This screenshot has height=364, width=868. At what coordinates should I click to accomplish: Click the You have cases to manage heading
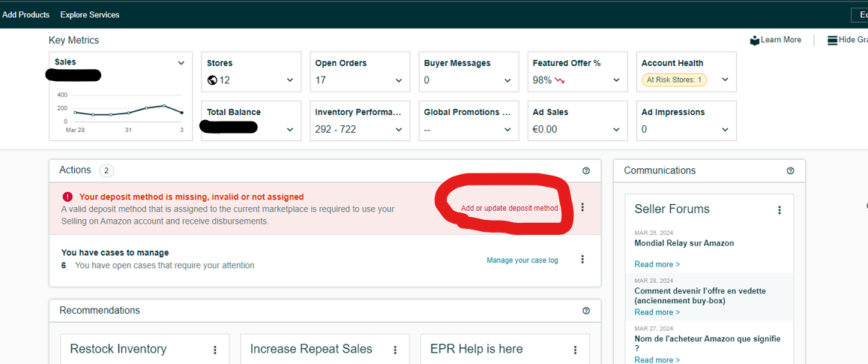pyautogui.click(x=115, y=253)
